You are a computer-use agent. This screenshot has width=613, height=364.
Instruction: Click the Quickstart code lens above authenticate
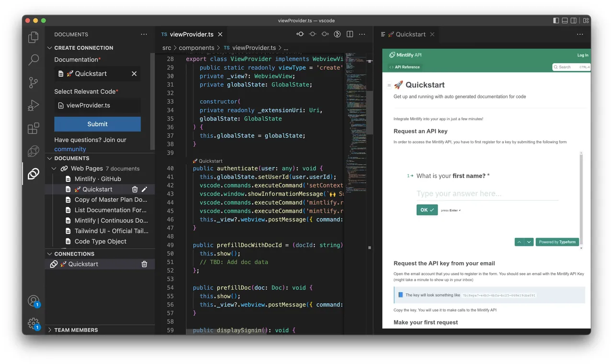[x=207, y=161]
